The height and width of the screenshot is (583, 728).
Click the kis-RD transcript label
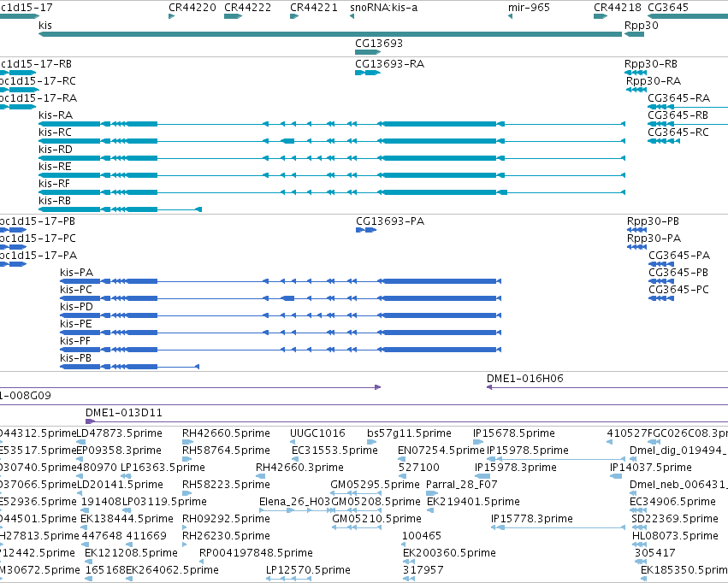56,150
